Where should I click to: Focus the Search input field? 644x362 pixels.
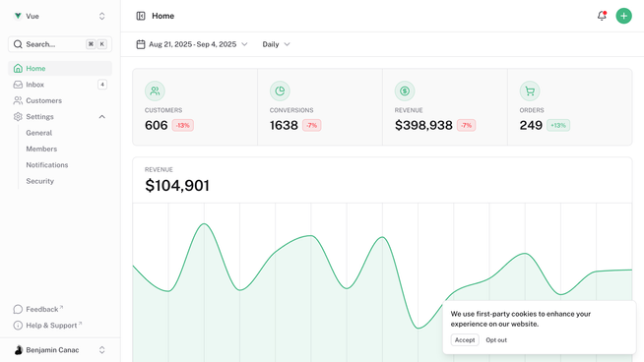(60, 44)
